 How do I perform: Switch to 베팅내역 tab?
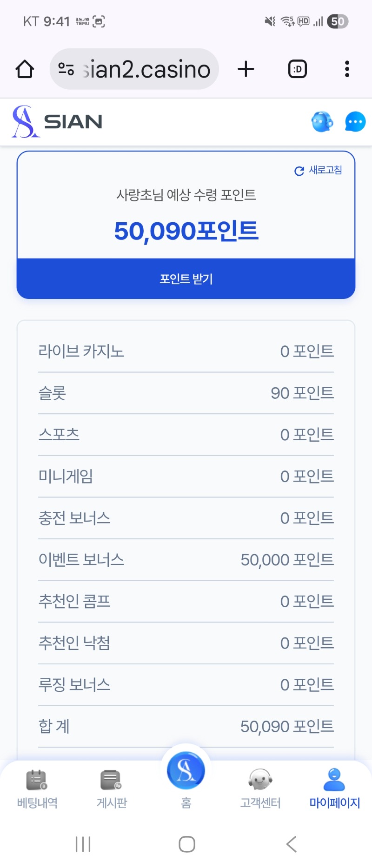37,788
